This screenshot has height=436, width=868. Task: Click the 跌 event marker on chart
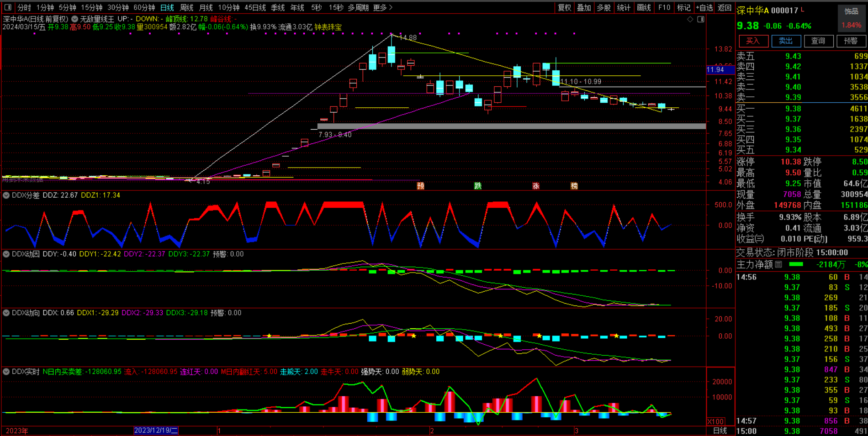point(478,186)
